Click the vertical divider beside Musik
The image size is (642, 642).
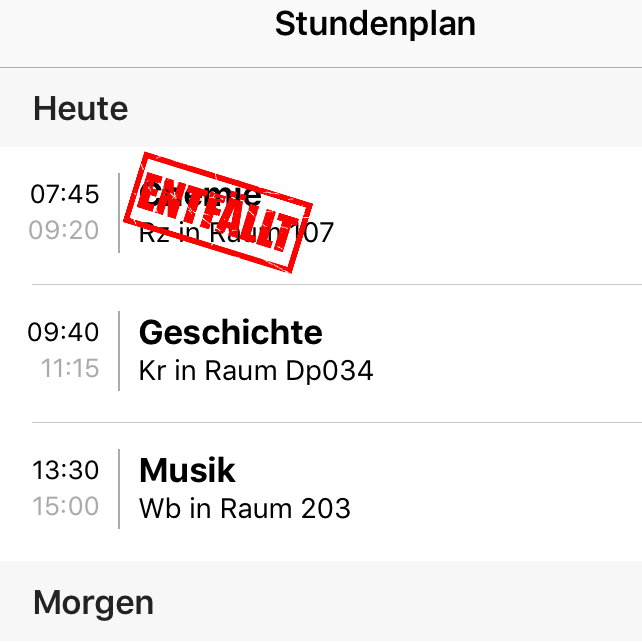tap(119, 488)
